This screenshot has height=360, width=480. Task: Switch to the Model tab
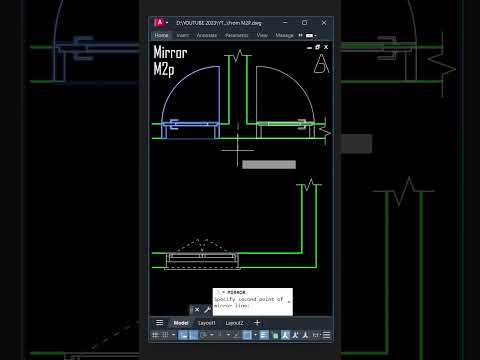tap(181, 323)
